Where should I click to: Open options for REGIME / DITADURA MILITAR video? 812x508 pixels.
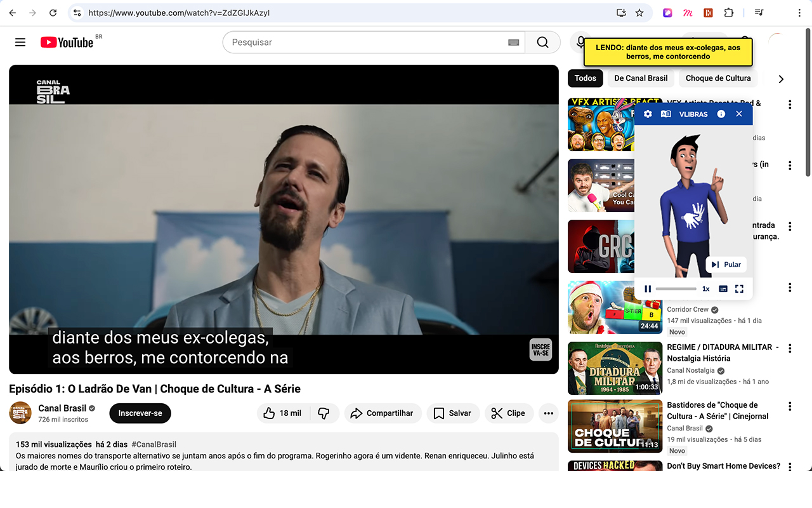tap(790, 349)
